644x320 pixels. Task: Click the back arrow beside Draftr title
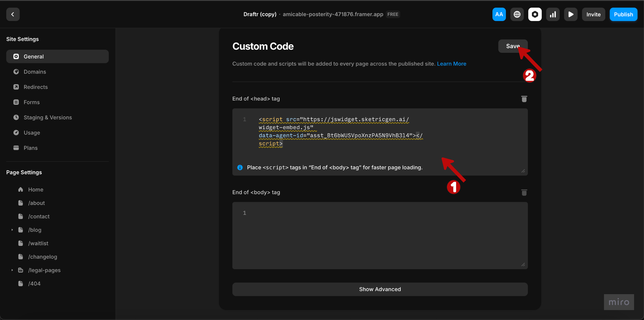point(13,14)
